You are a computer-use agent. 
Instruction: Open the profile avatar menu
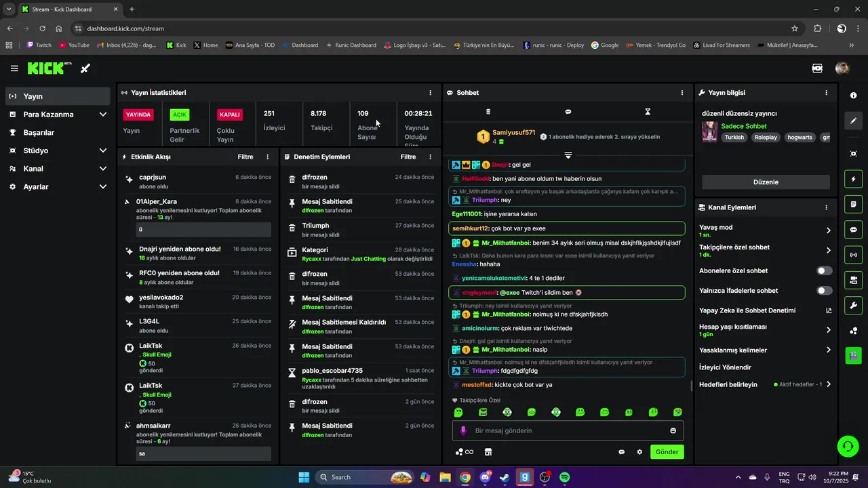pyautogui.click(x=842, y=68)
